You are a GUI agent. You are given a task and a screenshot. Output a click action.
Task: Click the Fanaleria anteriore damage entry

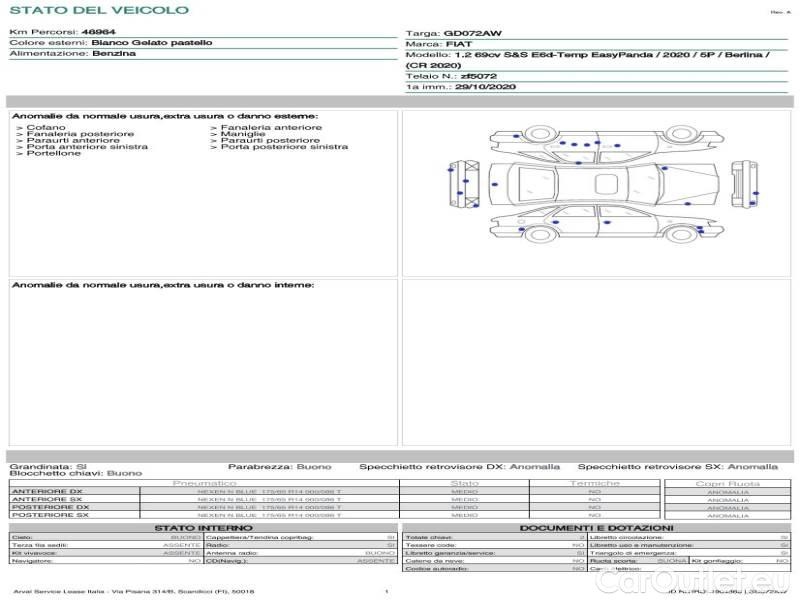271,128
